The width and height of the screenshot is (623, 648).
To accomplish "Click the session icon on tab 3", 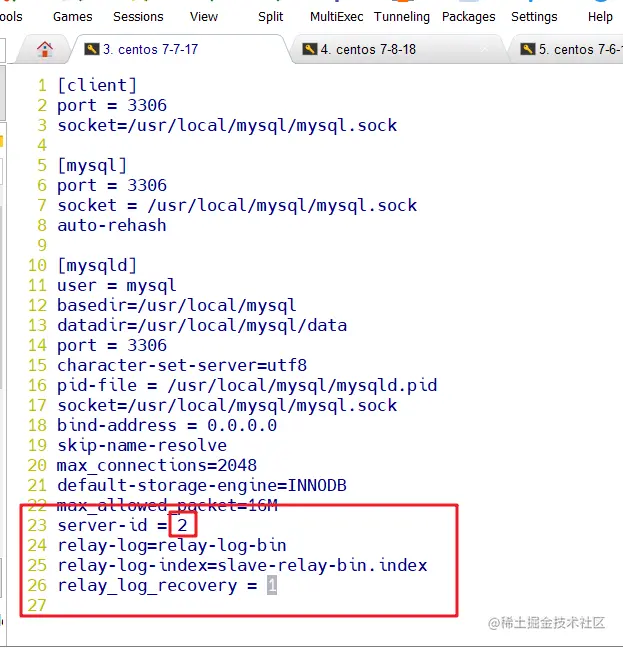I will pos(92,49).
